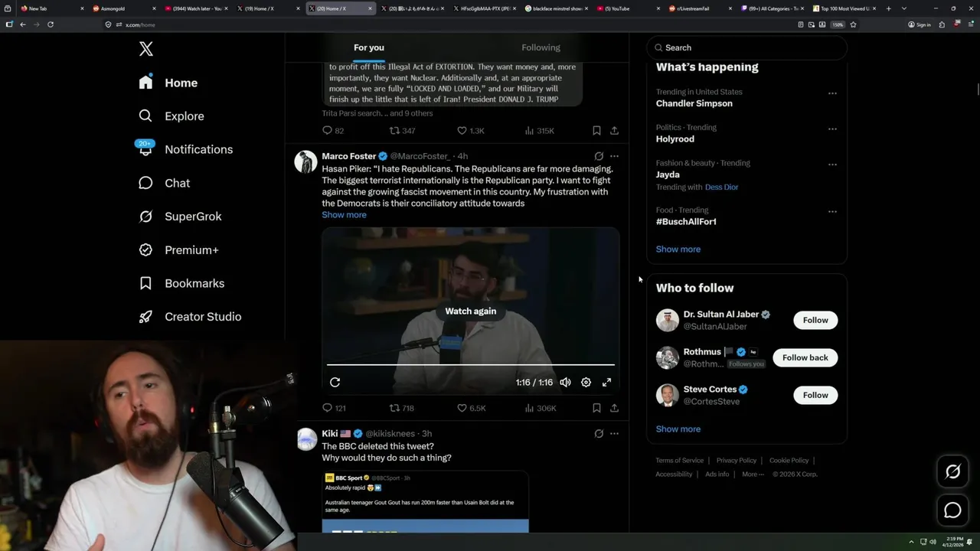980x551 pixels.
Task: Share Marco Foster's post
Action: click(614, 409)
